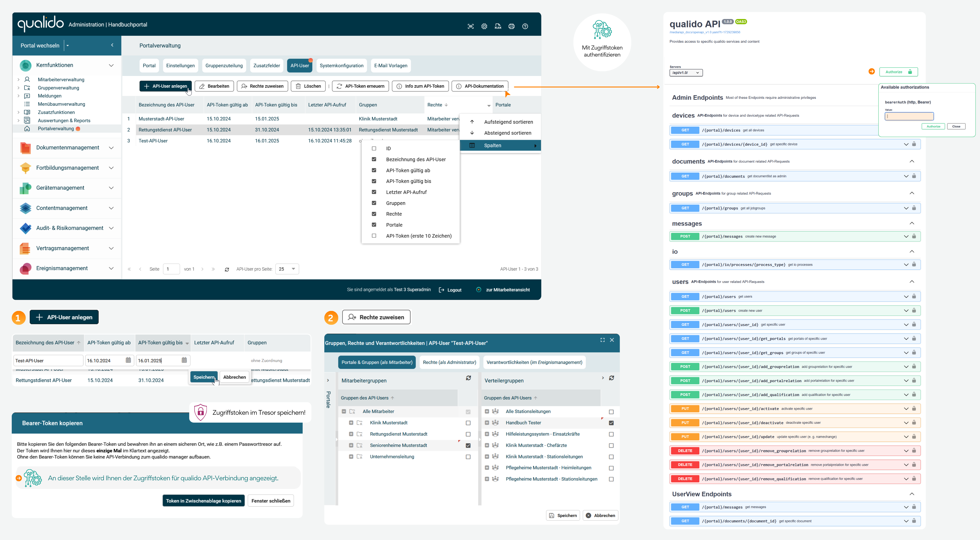Collapse the documents API section chevron

click(912, 161)
